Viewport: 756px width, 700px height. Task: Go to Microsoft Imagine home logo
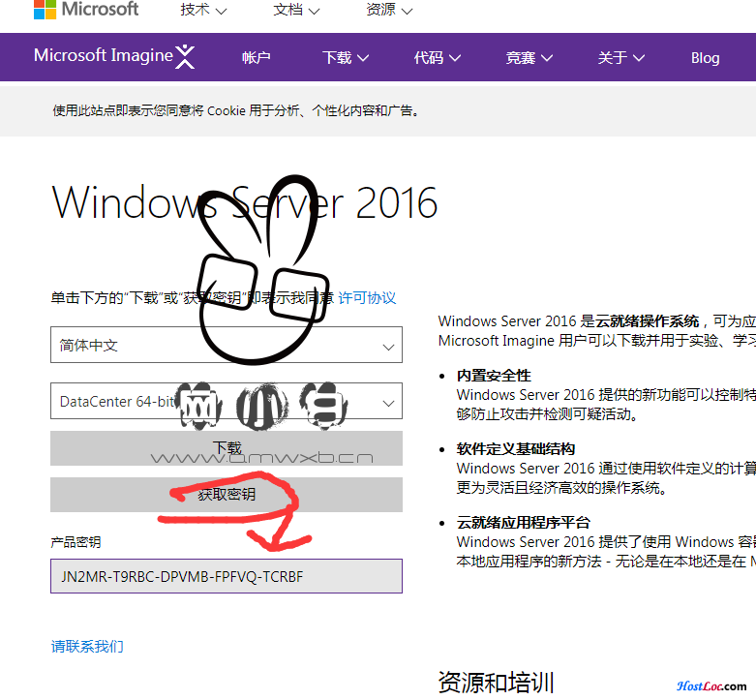point(114,56)
